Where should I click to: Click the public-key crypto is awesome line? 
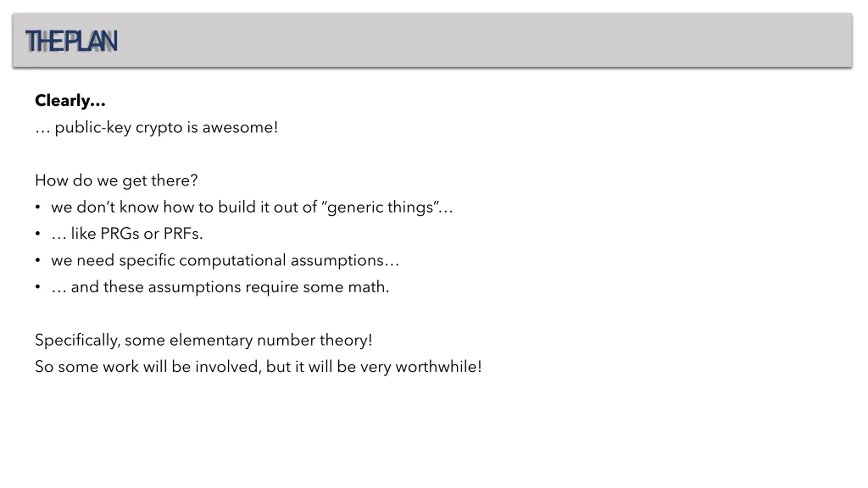pyautogui.click(x=156, y=128)
